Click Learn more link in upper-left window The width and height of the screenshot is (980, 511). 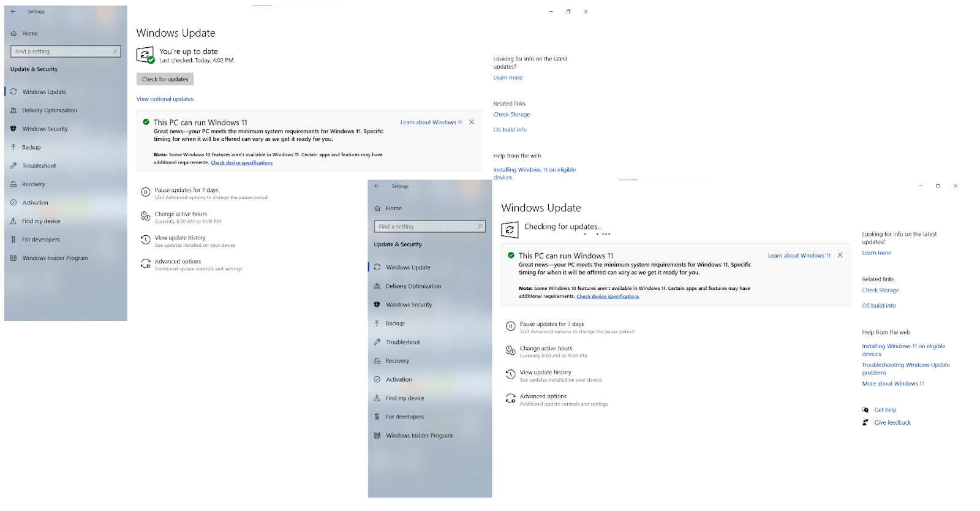coord(508,78)
